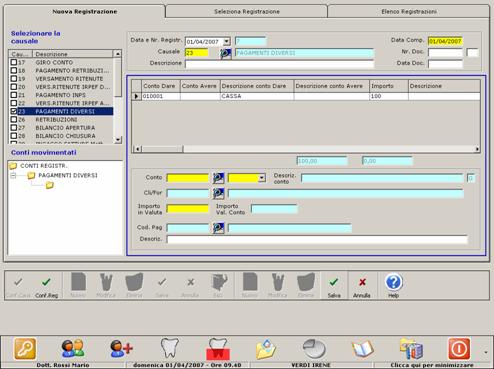Confirm registration with Conf.Reg icon

(46, 283)
